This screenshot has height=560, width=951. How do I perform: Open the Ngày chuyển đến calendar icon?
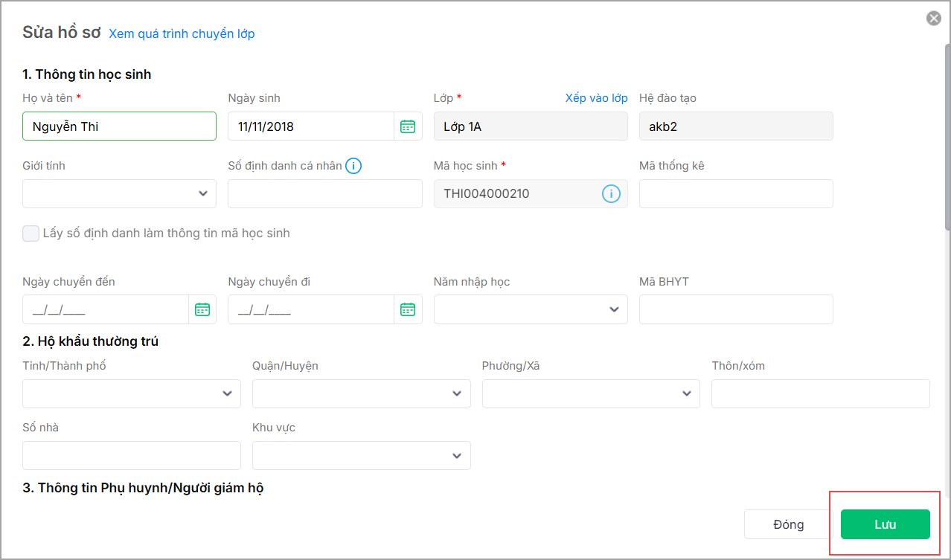pyautogui.click(x=202, y=309)
